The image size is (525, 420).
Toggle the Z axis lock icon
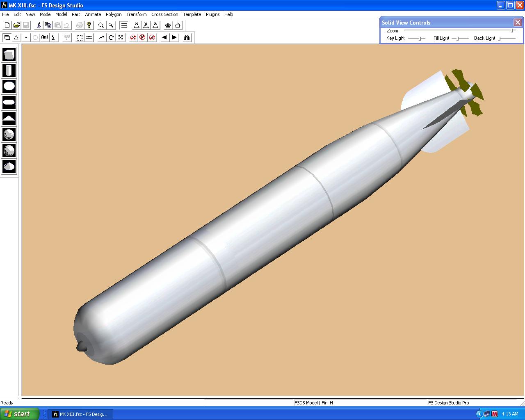[155, 25]
